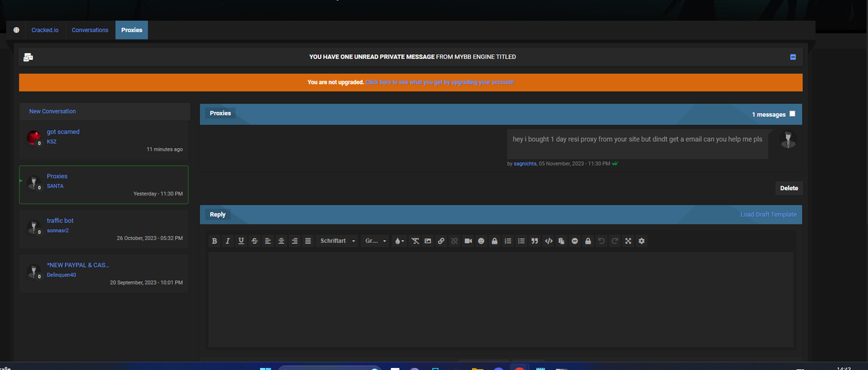Image resolution: width=868 pixels, height=370 pixels.
Task: Click the remove formatting icon
Action: click(415, 241)
